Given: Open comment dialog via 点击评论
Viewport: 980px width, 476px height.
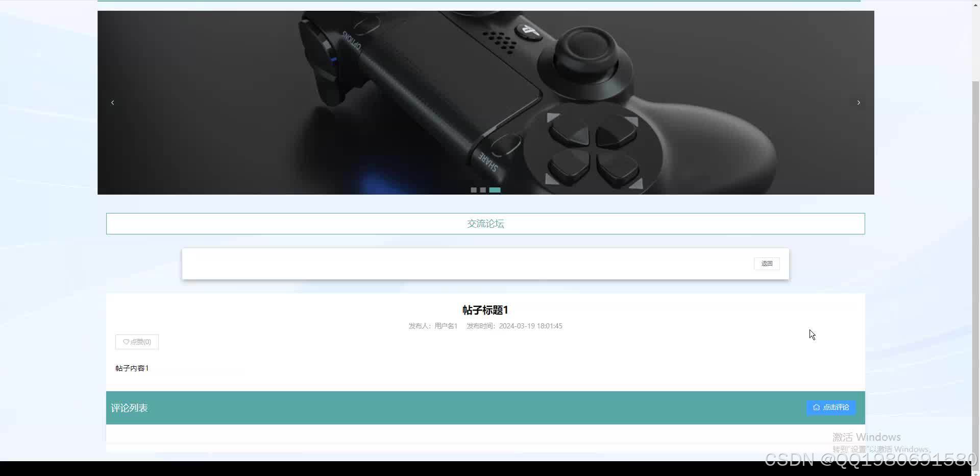Looking at the screenshot, I should (831, 407).
